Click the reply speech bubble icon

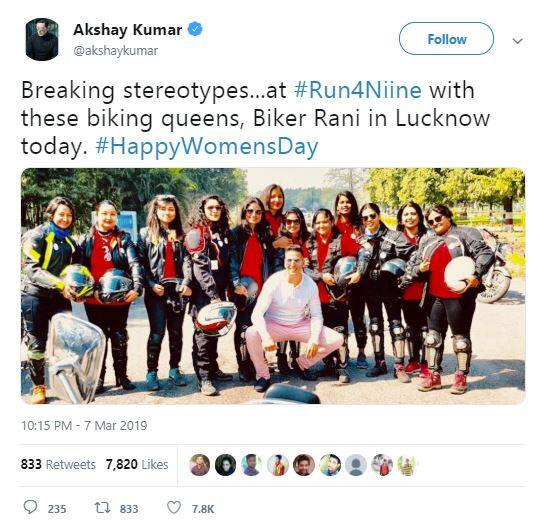click(30, 507)
